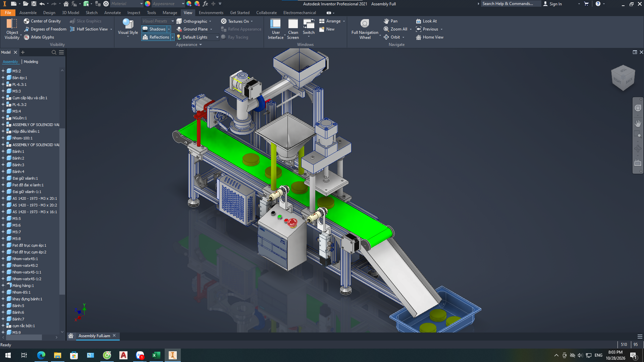The image size is (644, 362).
Task: Toggle the Ground Plane display
Action: tap(192, 29)
